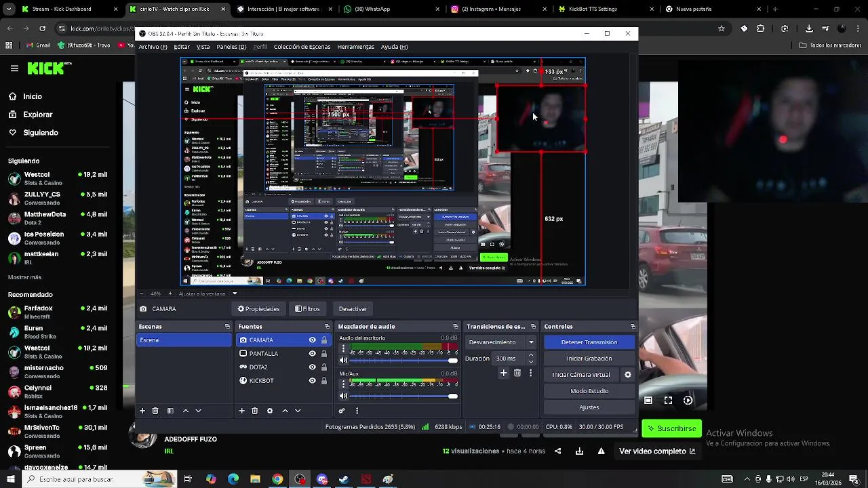Open Colección de Escenas menu

point(302,47)
